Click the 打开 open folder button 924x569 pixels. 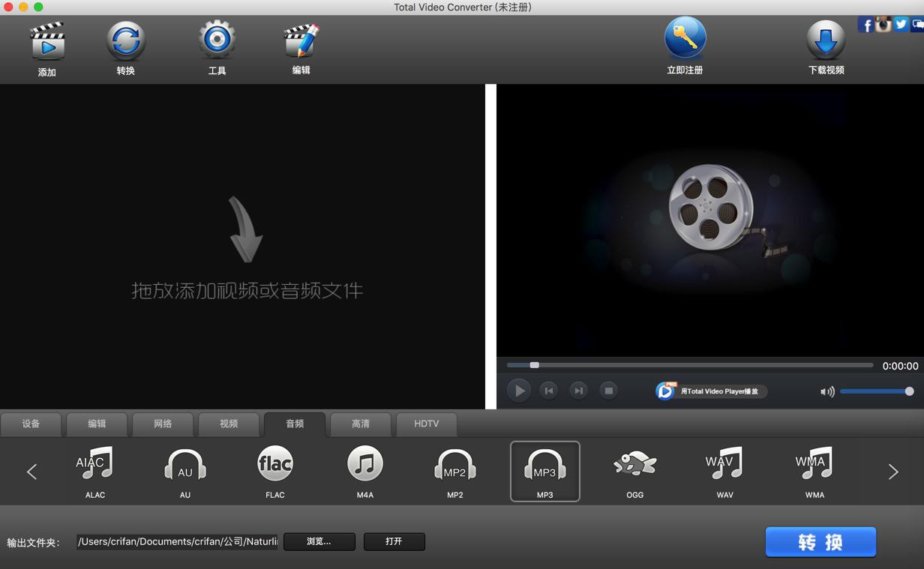coord(394,541)
